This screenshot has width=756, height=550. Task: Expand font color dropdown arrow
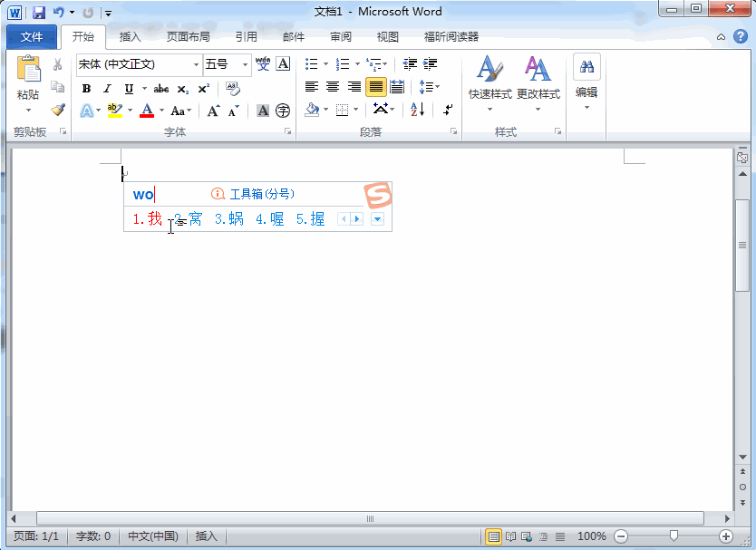(161, 111)
